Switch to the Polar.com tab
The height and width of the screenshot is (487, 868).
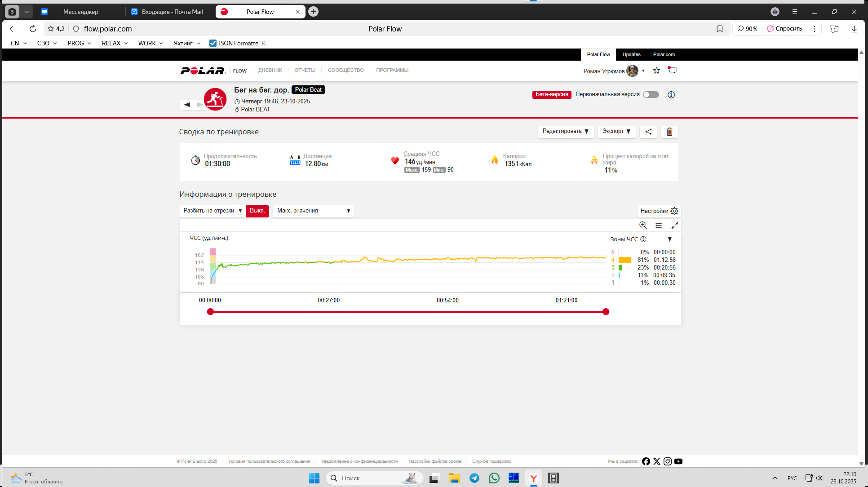click(x=664, y=54)
